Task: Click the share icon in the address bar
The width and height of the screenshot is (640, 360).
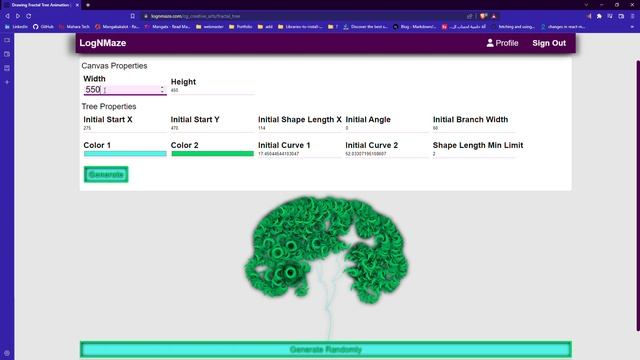Action: (469, 16)
